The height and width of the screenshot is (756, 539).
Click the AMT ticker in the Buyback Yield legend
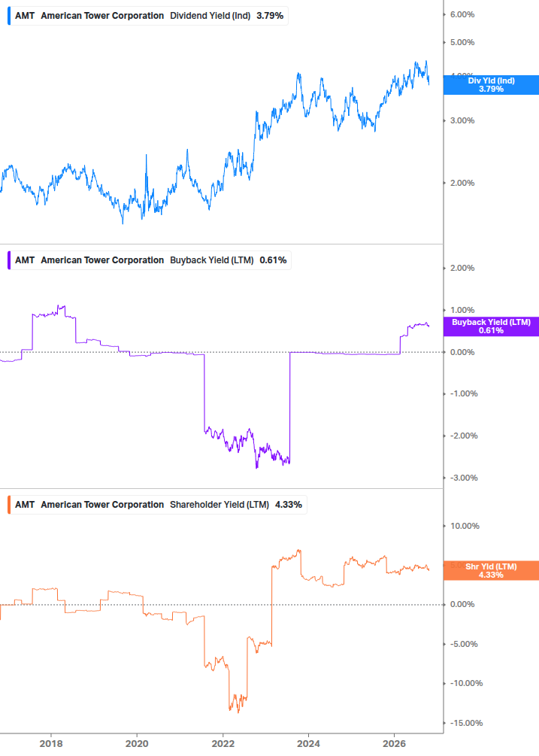25,260
